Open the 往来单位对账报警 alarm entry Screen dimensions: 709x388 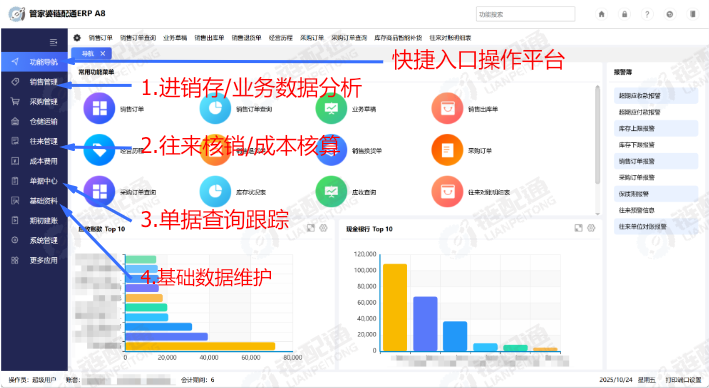pyautogui.click(x=656, y=226)
